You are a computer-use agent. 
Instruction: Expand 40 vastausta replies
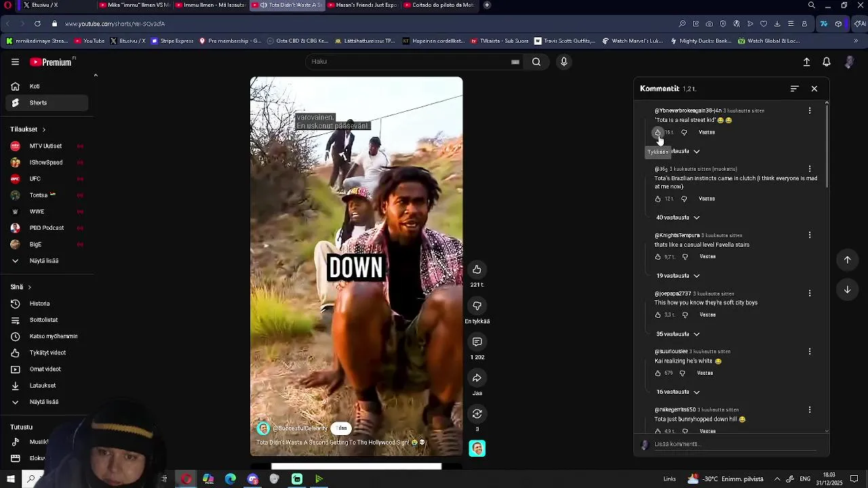coord(677,218)
